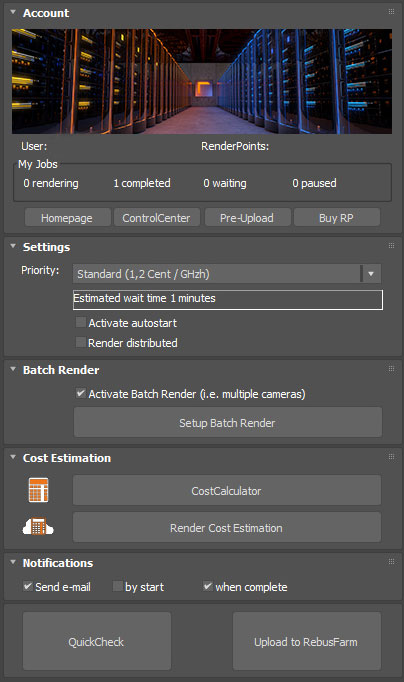Screen dimensions: 404x682
Task: Click the cloud calculator Render Cost icon
Action: tap(38, 526)
